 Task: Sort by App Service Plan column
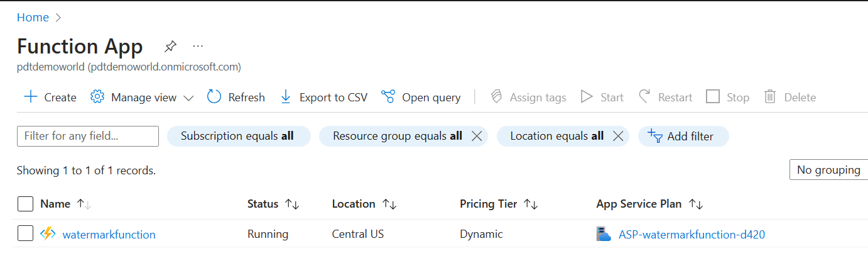point(649,204)
